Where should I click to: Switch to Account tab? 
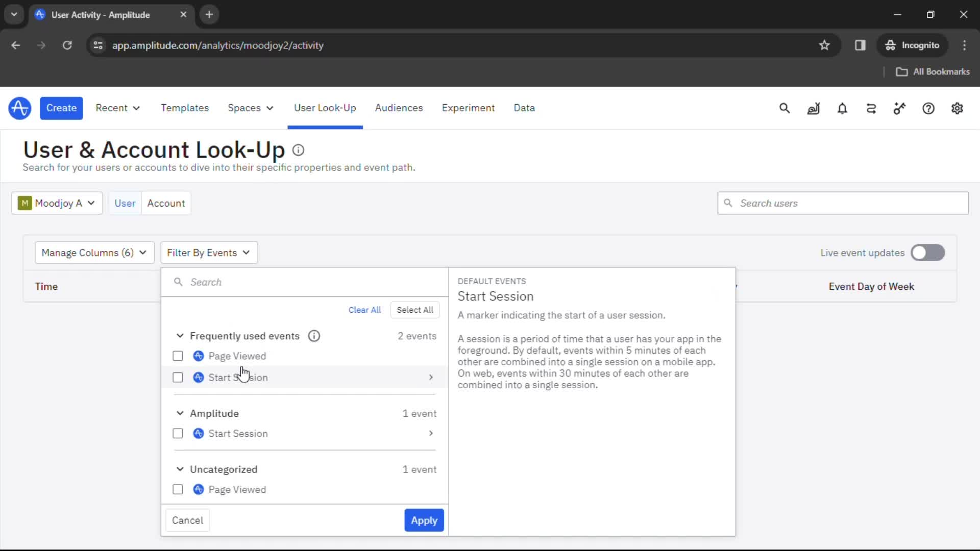166,203
